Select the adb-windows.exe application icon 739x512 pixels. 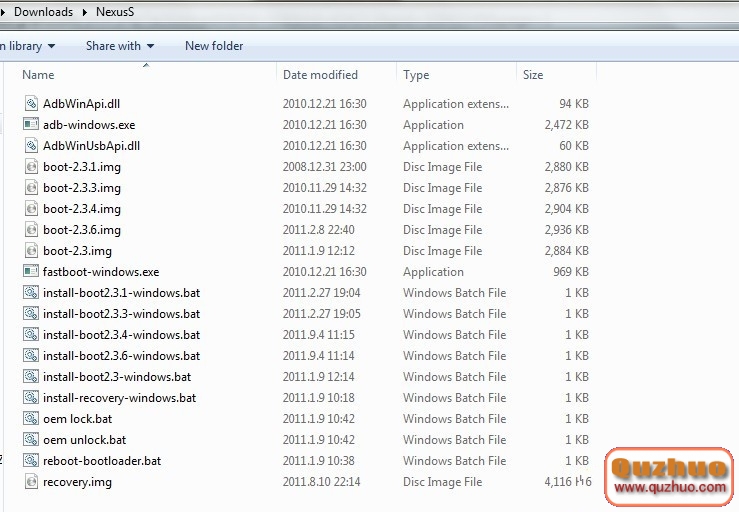pos(31,125)
